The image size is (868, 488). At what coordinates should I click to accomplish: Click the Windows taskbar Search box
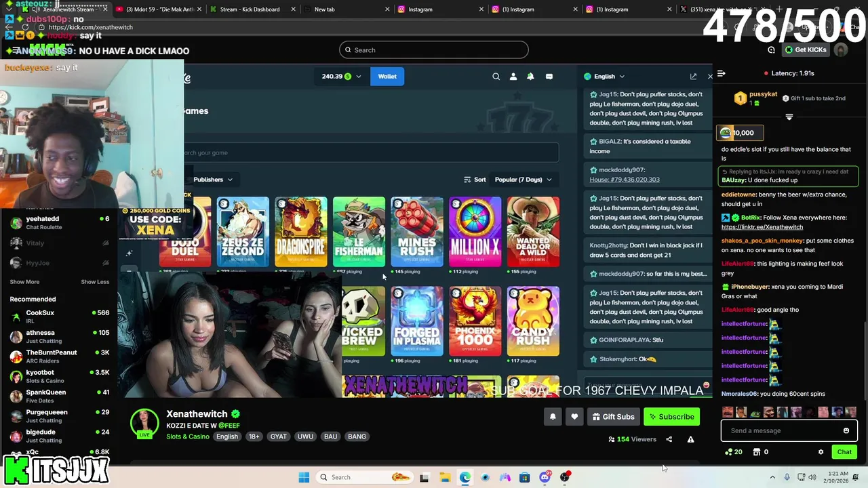[x=364, y=477]
